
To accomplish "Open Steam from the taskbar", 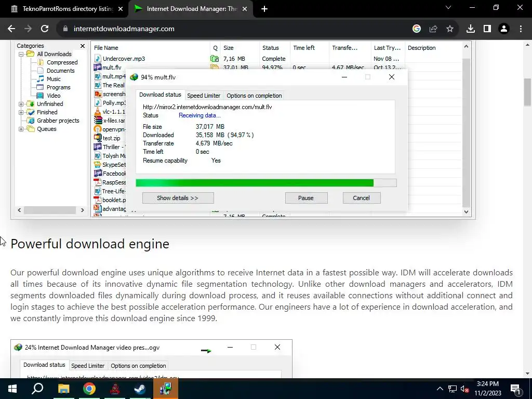I will pos(140,389).
